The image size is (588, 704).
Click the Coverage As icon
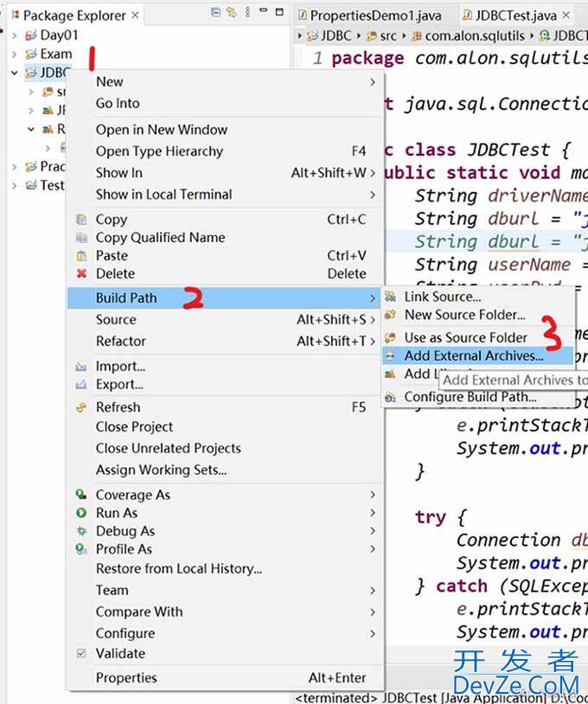[81, 495]
